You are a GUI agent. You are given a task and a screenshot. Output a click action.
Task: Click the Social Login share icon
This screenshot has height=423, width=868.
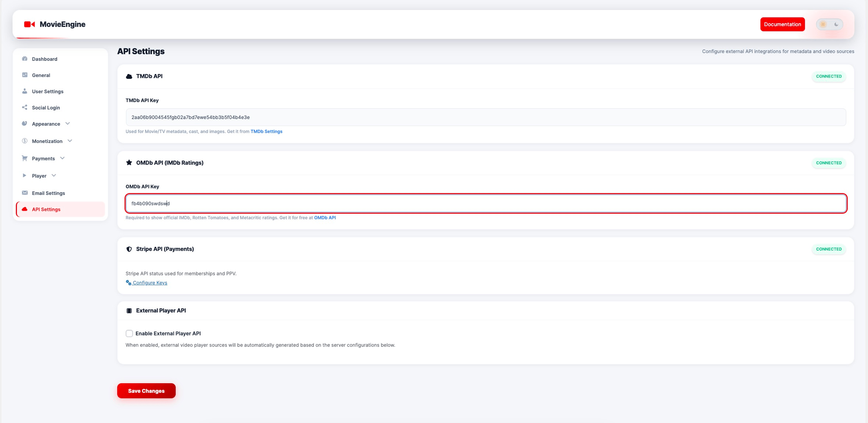(24, 107)
